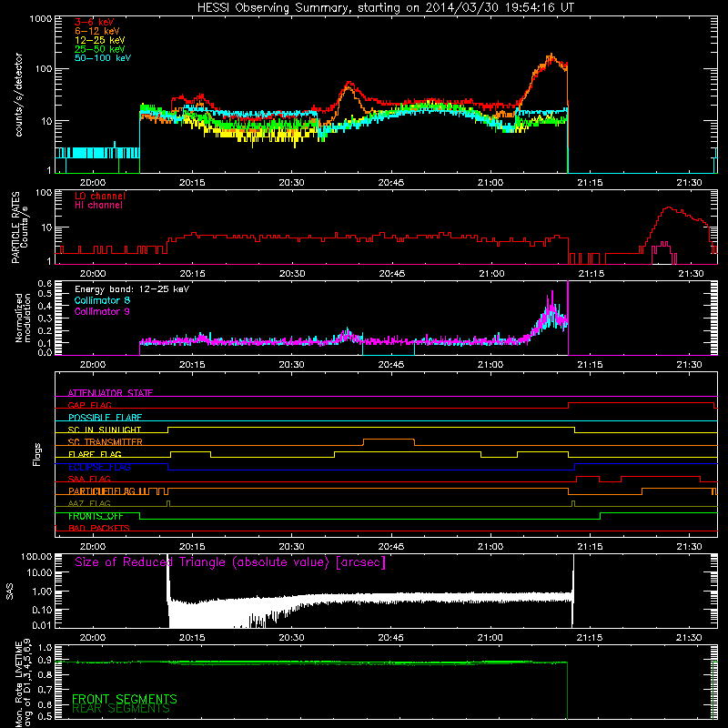This screenshot has height=728, width=728.
Task: Click the ECLIPSE FLAG label
Action: coord(99,467)
